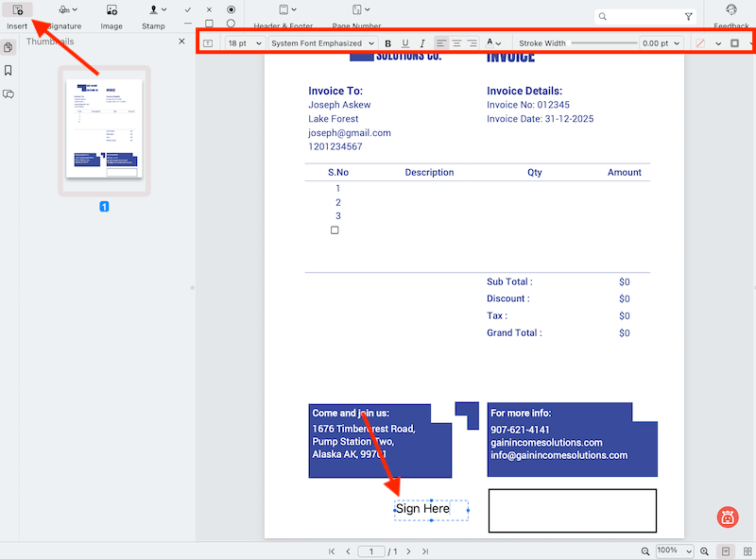
Task: Show the Bookmarks sidebar panel
Action: tap(9, 71)
